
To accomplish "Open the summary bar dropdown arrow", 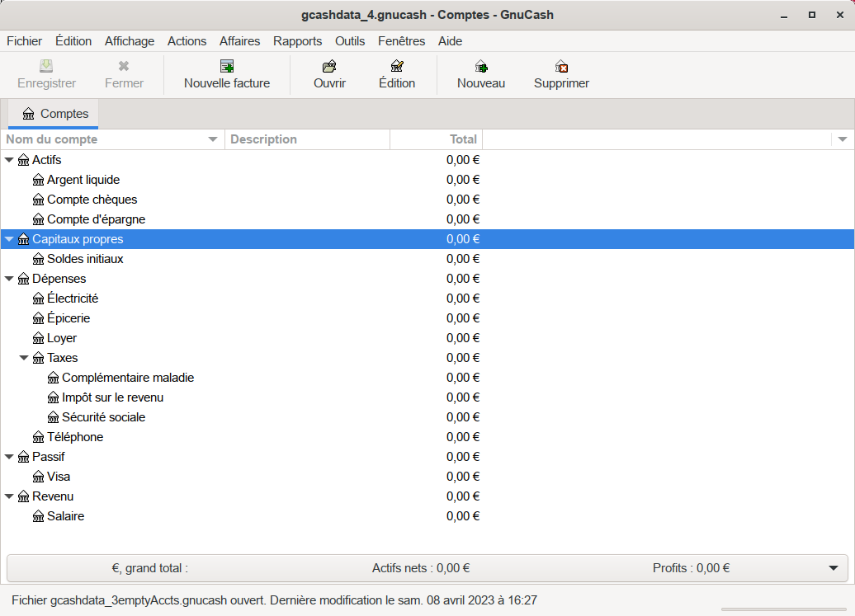I will pos(833,568).
